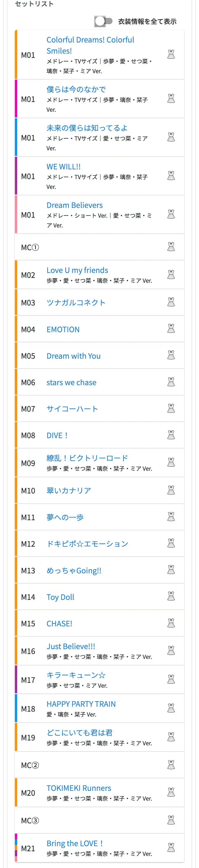Click the orange color bar of M15 CHASE!
199x868 pixels.
click(x=16, y=623)
